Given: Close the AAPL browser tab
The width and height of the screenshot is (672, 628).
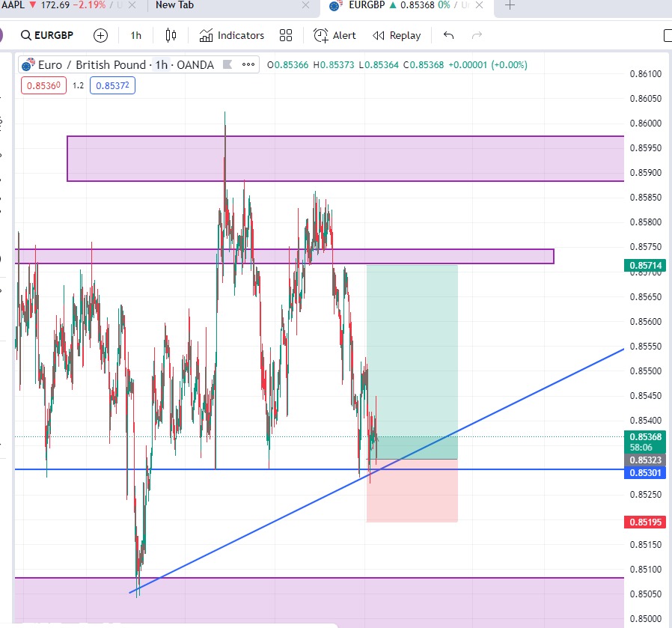Looking at the screenshot, I should pos(132,5).
